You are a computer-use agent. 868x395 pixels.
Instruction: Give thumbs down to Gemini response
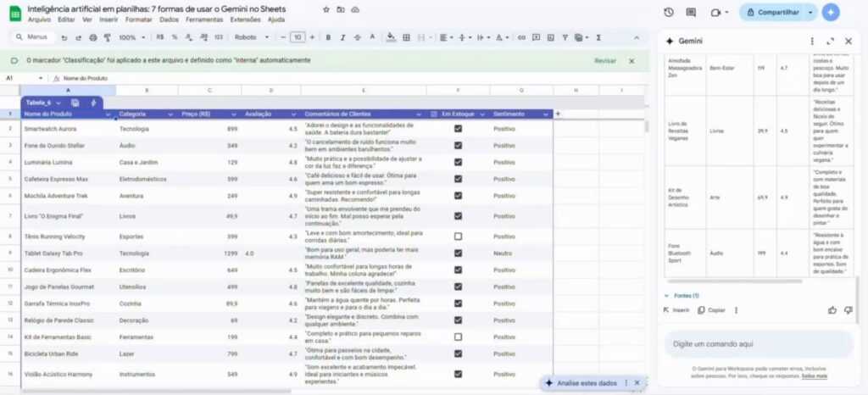click(848, 310)
